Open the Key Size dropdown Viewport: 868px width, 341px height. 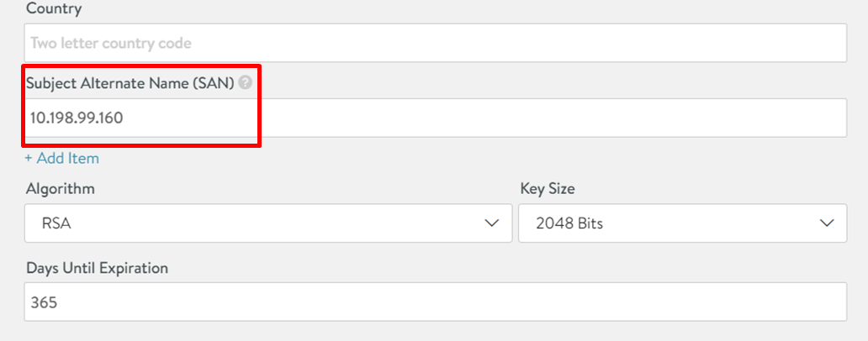[681, 223]
